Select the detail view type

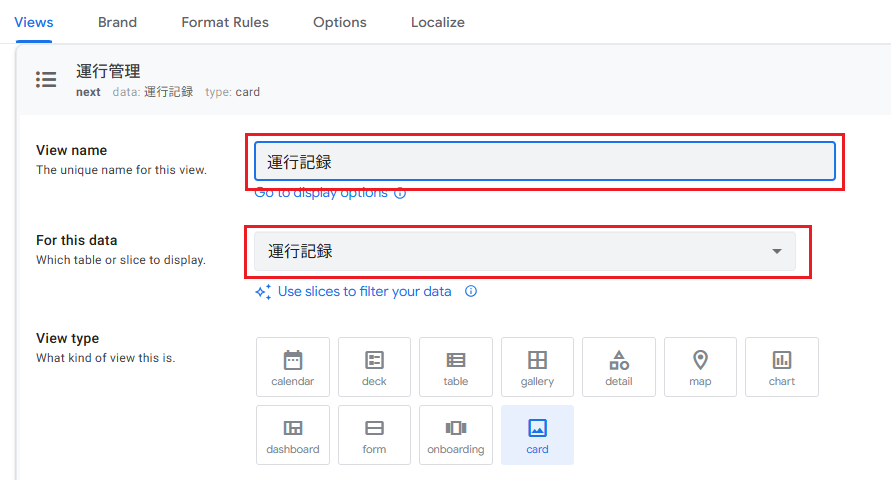(x=618, y=367)
